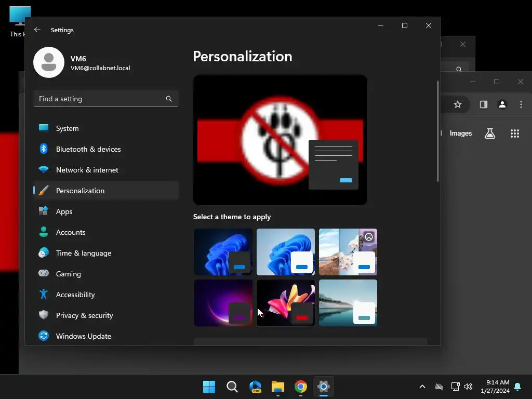Click the System monitor icon in sidebar
This screenshot has height=399, width=532.
click(x=44, y=128)
